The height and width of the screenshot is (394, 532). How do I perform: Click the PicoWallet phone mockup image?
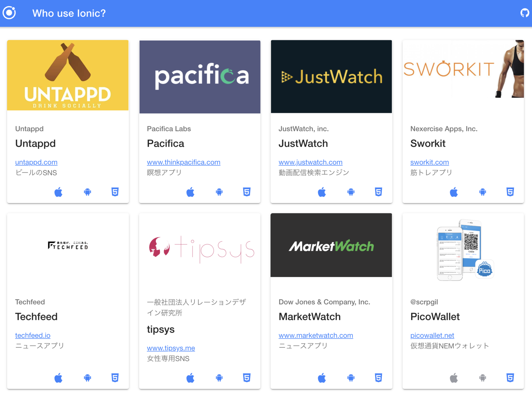coord(465,250)
